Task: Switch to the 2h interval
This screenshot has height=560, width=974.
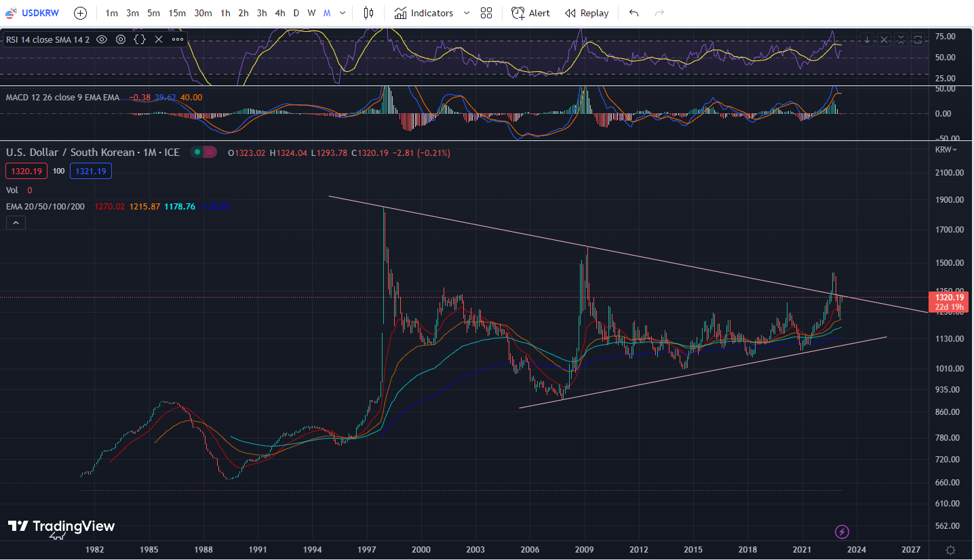Action: click(x=243, y=13)
